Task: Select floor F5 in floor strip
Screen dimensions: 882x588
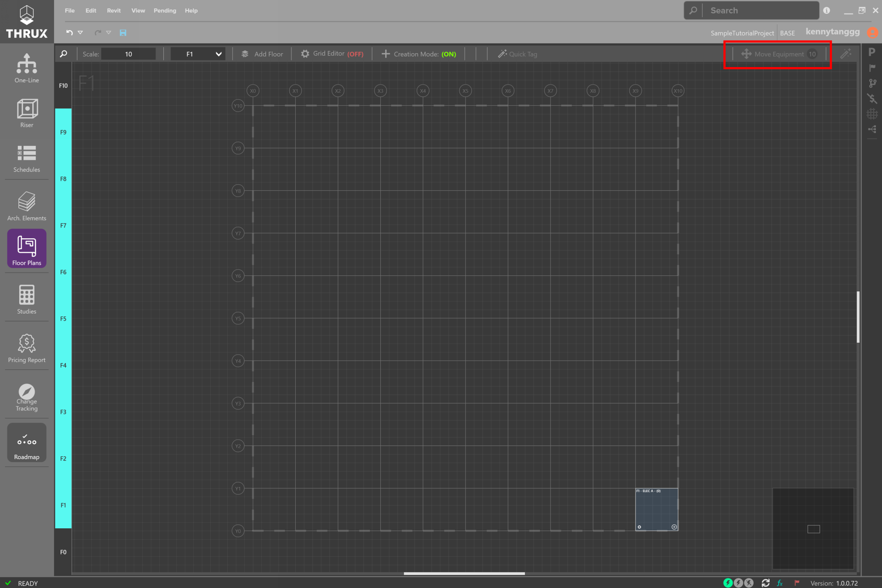Action: (63, 318)
